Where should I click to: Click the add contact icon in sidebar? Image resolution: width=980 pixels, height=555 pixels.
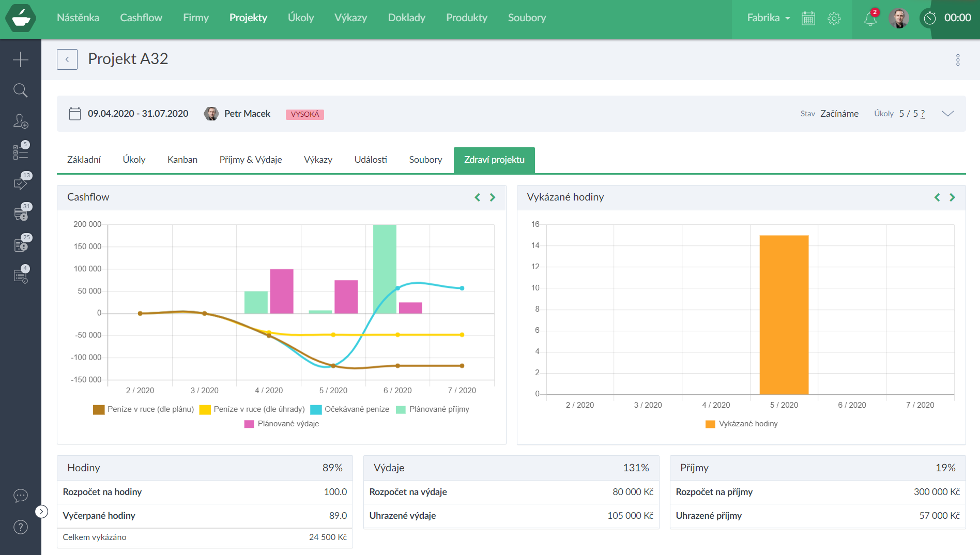pos(21,121)
